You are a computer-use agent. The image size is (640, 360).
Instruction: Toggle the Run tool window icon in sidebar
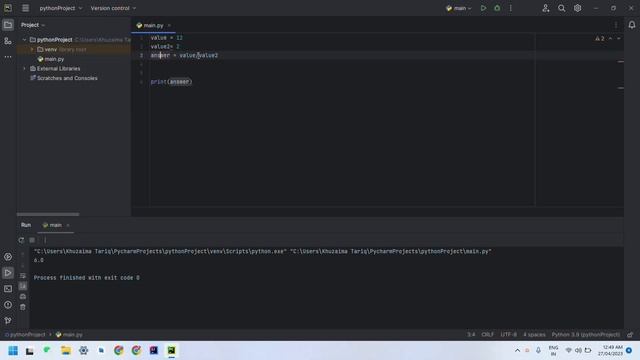pos(8,273)
